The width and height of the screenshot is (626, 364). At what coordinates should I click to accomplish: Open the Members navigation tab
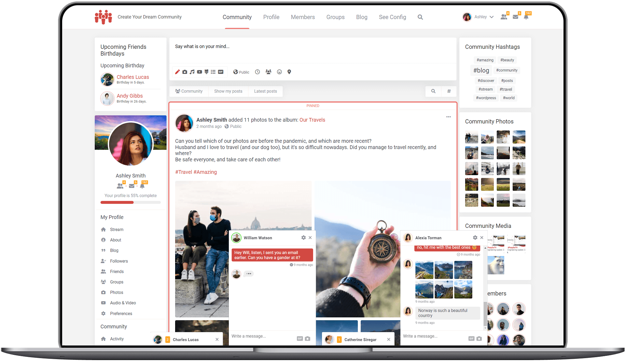pyautogui.click(x=303, y=17)
